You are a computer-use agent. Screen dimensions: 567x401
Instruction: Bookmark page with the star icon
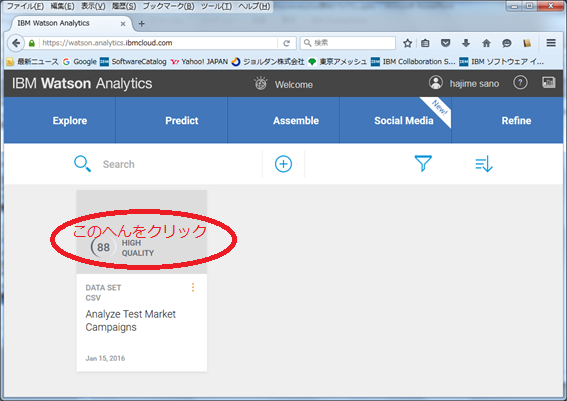[x=408, y=43]
